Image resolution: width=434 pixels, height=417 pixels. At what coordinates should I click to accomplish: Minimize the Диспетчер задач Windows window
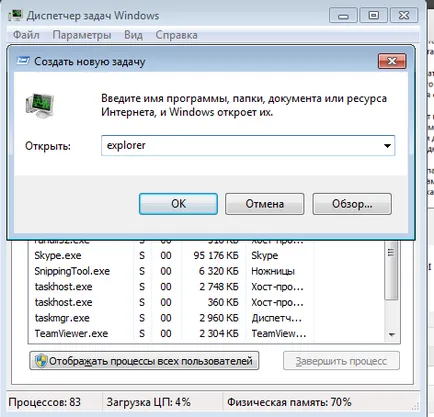coord(343,15)
